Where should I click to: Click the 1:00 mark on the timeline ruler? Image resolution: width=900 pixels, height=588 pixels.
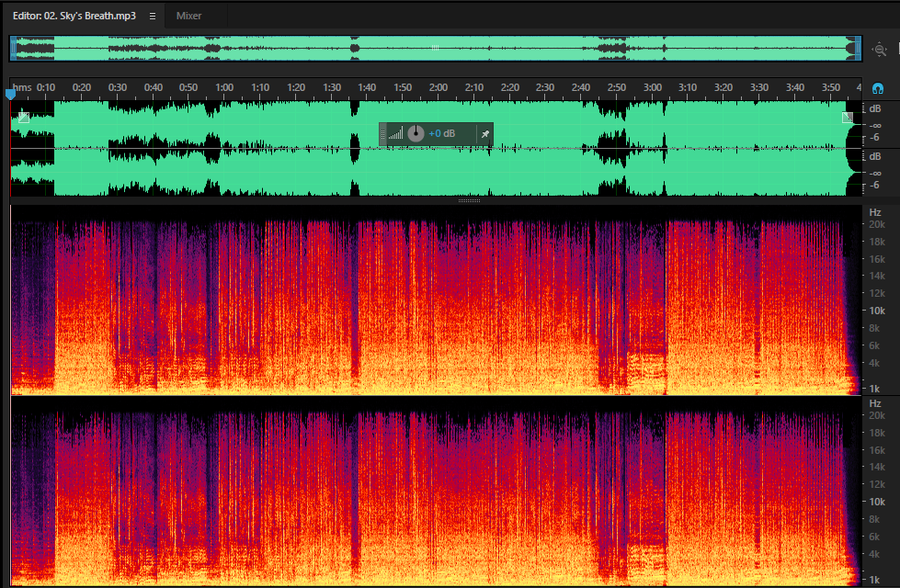click(224, 88)
